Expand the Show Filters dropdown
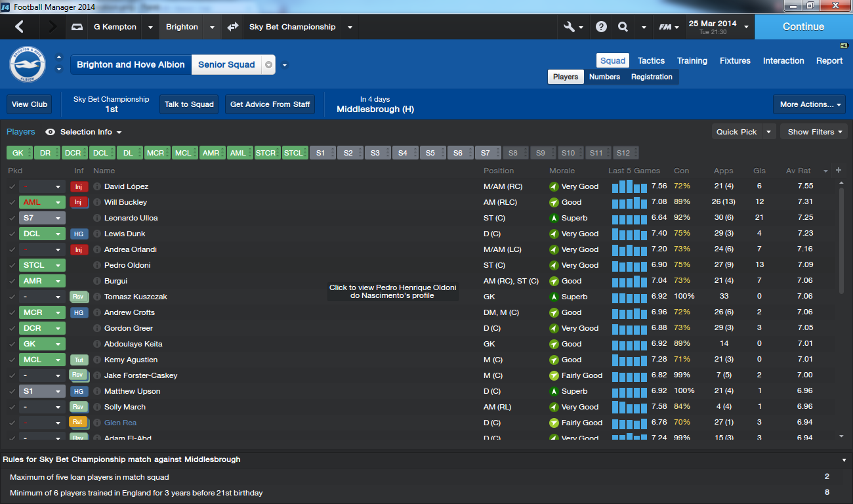Viewport: 853px width, 504px height. [815, 132]
